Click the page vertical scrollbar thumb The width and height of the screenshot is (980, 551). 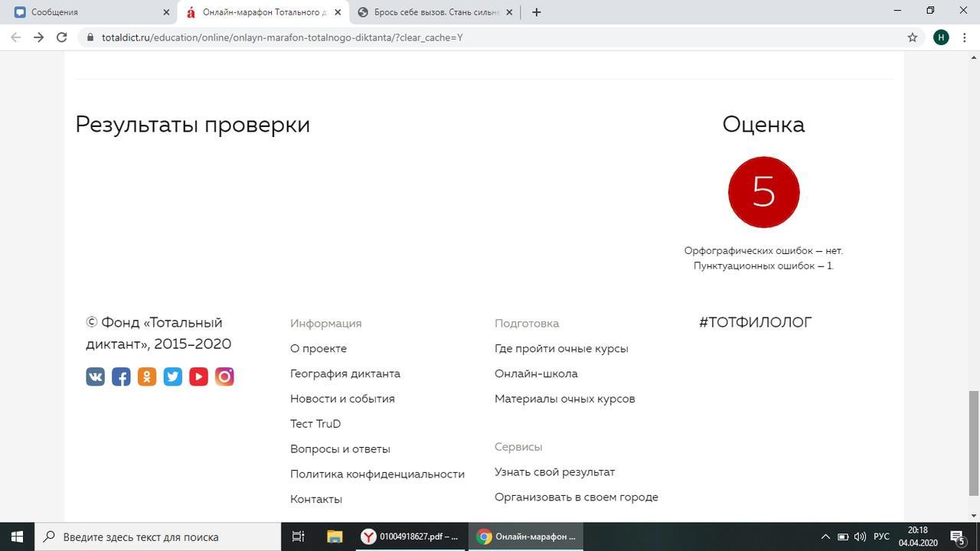tap(974, 442)
